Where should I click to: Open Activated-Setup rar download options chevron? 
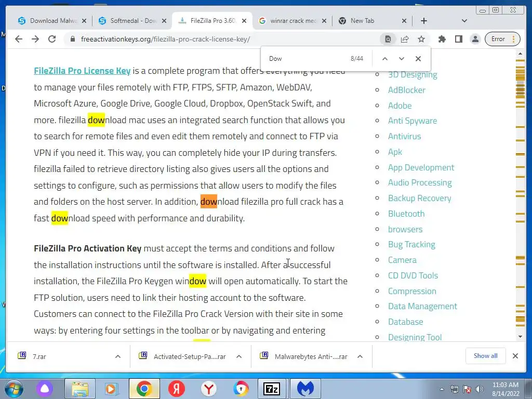(239, 356)
